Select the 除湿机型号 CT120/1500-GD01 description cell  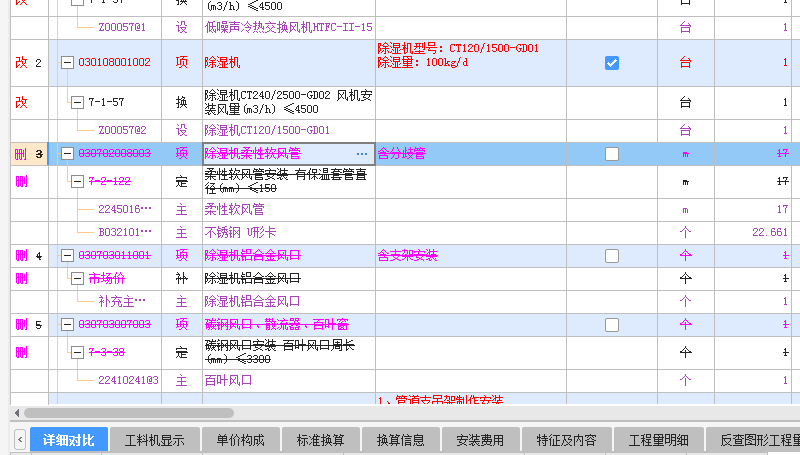tap(471, 63)
